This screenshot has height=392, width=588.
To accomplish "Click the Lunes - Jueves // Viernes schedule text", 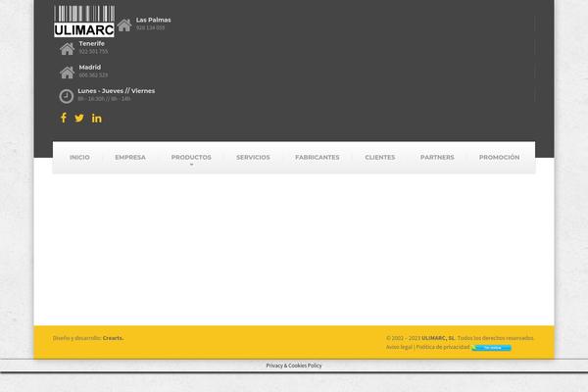I will tap(117, 91).
